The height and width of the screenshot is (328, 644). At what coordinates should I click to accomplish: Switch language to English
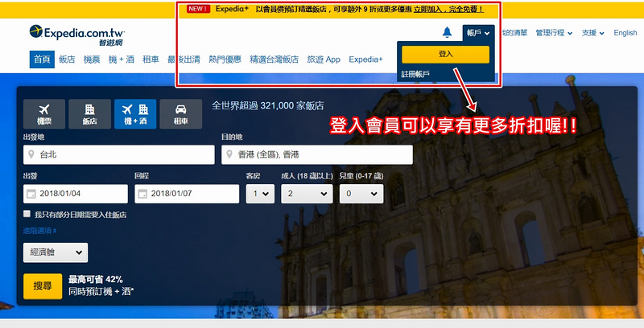(625, 33)
